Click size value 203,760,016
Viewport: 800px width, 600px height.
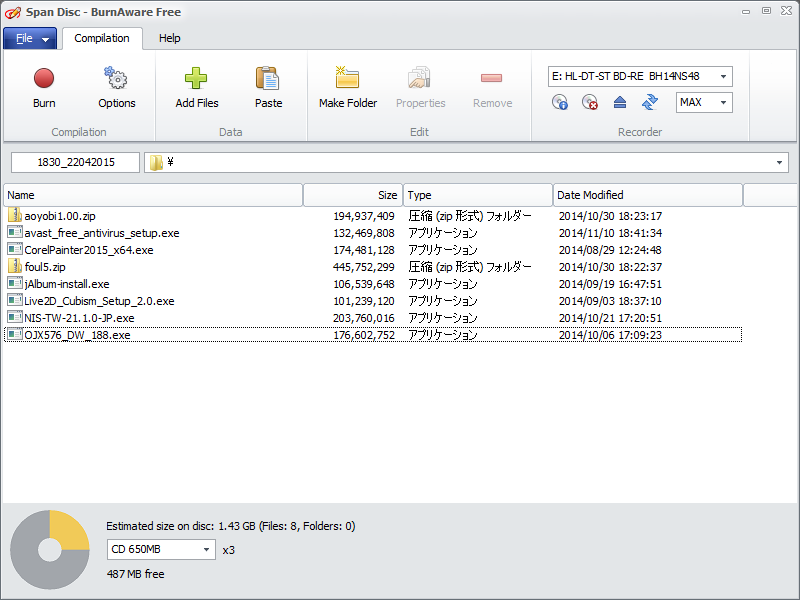364,318
